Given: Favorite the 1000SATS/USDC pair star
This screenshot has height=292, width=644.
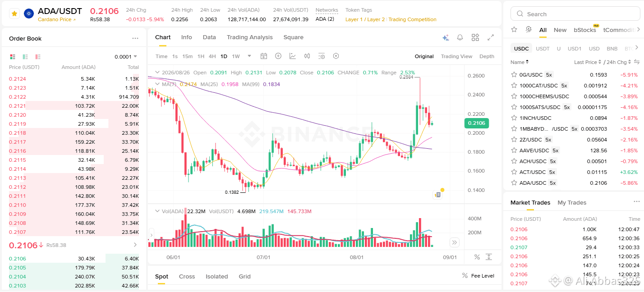Looking at the screenshot, I should (514, 107).
